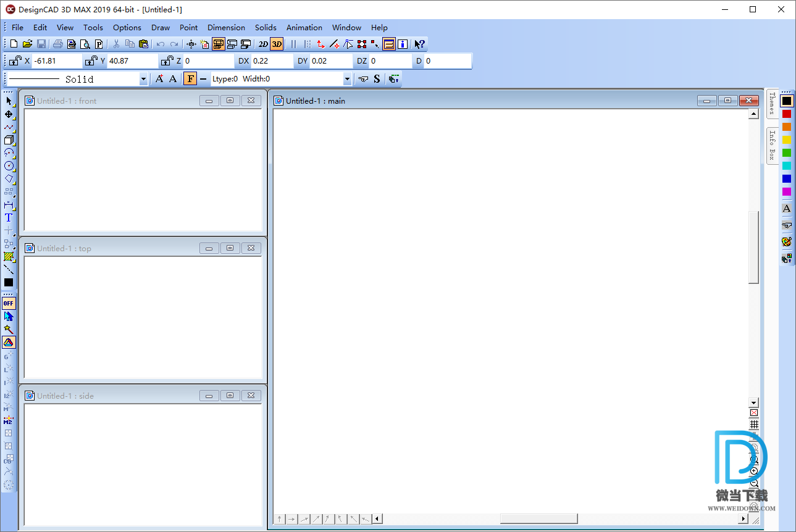The image size is (796, 532).
Task: Open the Solid line style dropdown
Action: [x=143, y=79]
